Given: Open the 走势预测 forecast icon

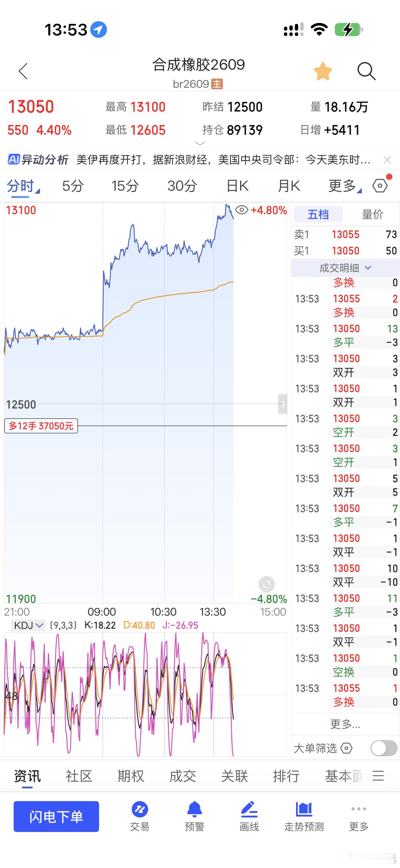Looking at the screenshot, I should [304, 817].
